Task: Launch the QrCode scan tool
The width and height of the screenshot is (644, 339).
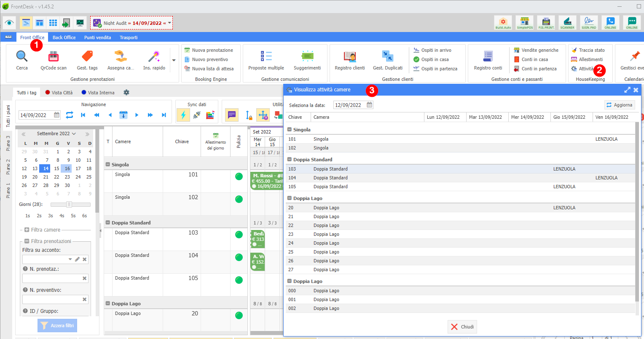Action: click(54, 60)
